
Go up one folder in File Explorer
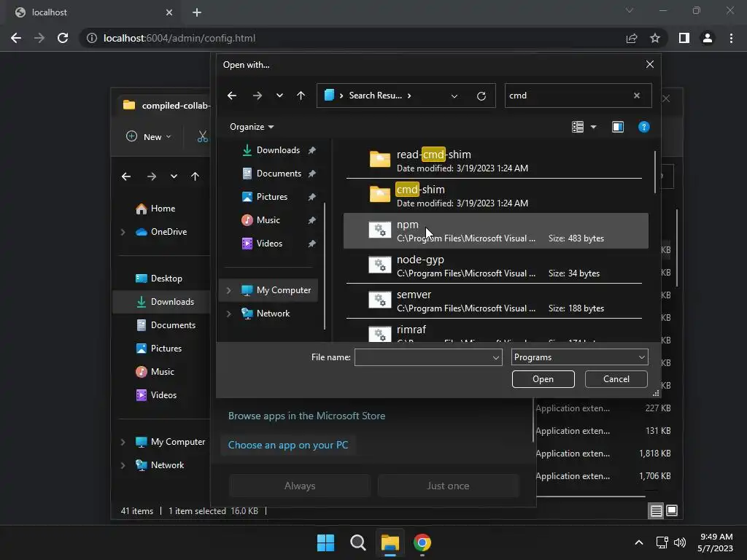195,176
